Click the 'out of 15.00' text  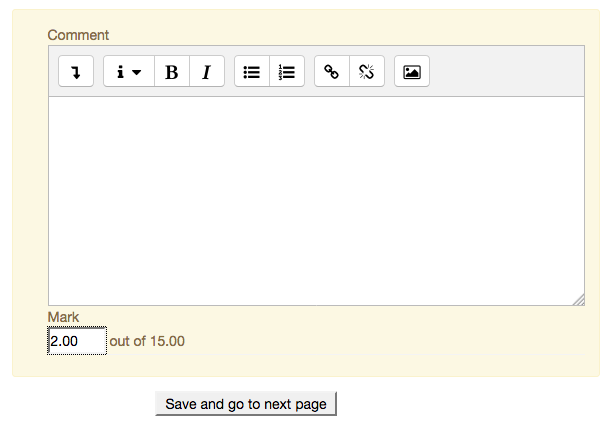[147, 341]
